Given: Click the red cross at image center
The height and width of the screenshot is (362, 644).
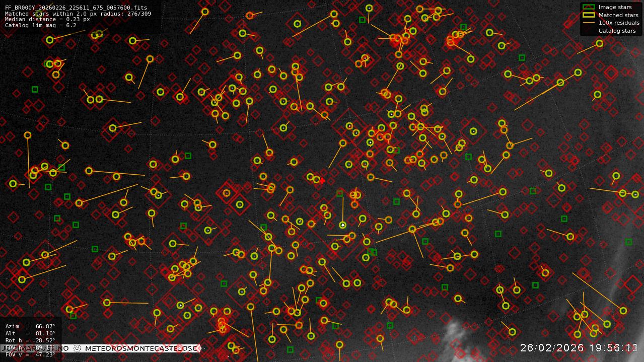Looking at the screenshot, I should (322, 181).
